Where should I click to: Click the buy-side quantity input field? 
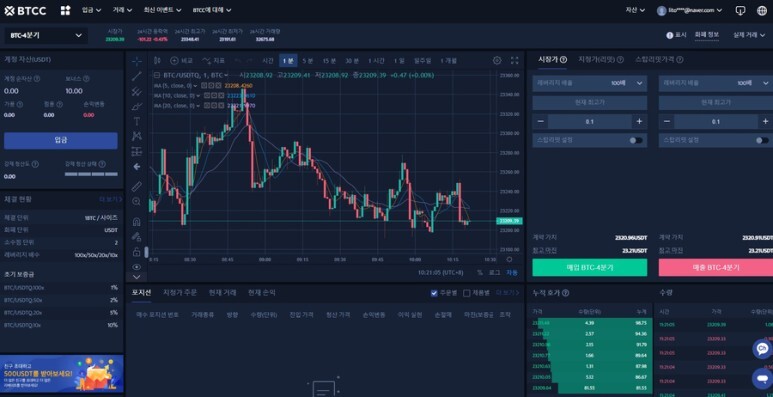(x=590, y=121)
